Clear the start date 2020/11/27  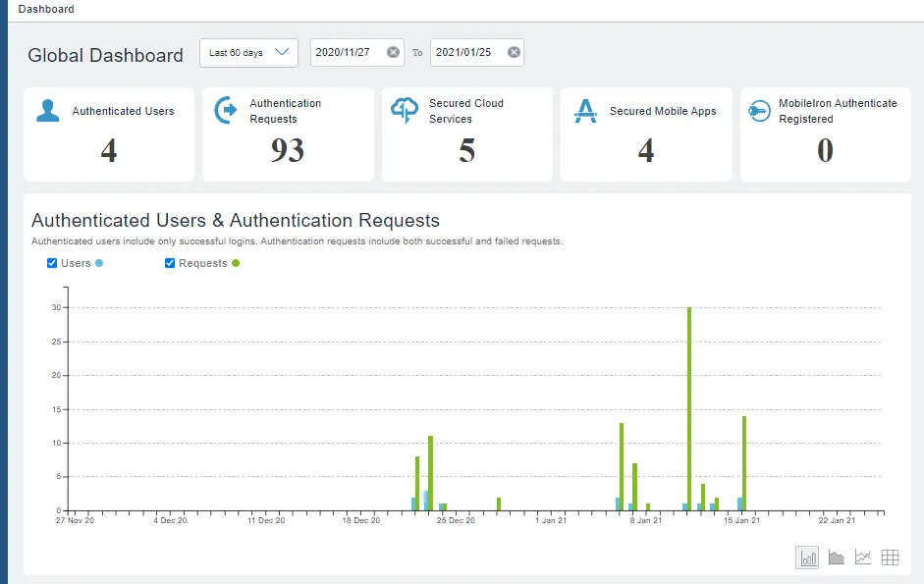click(x=393, y=52)
